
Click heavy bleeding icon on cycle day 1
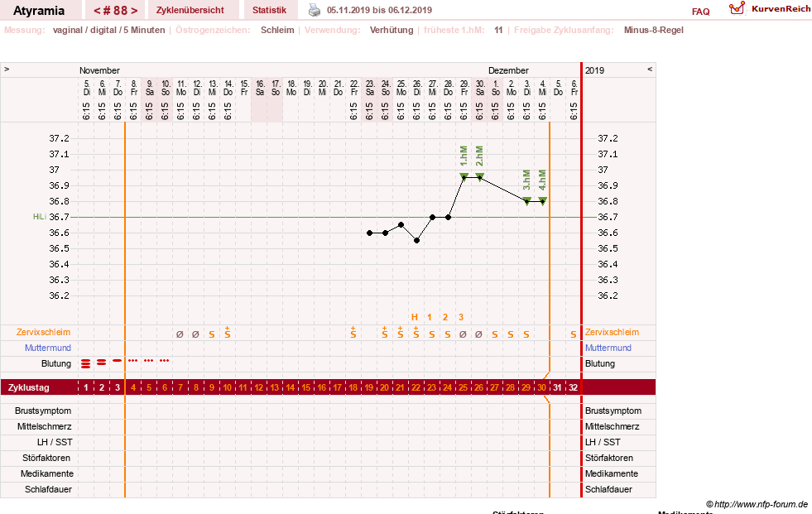click(85, 364)
